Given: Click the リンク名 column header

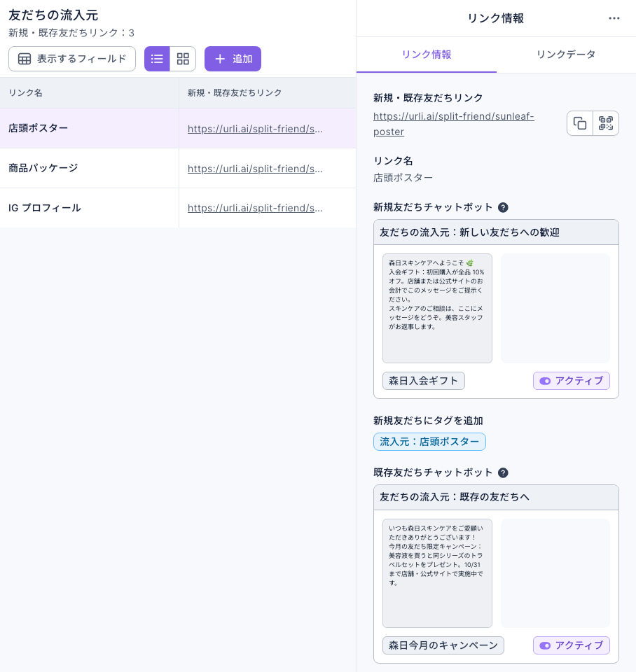Looking at the screenshot, I should click(89, 93).
